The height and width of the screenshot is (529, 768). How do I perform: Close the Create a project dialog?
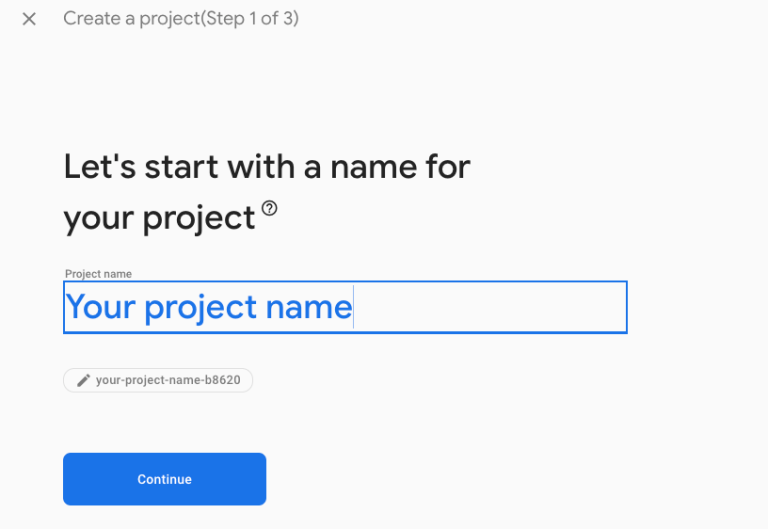click(29, 19)
